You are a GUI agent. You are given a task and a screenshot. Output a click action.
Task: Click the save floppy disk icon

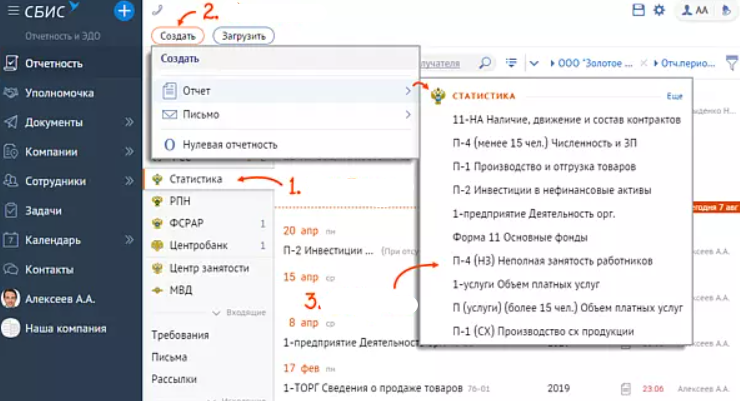click(x=638, y=10)
